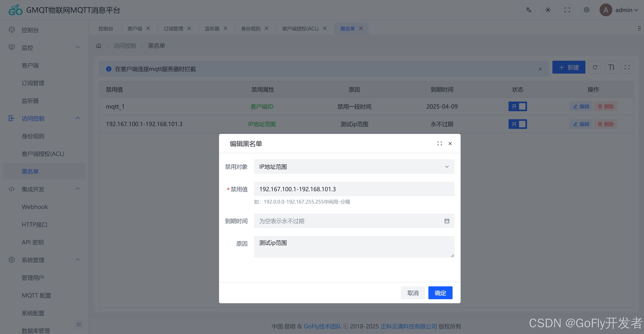Open the settings gear icon in header
This screenshot has width=644, height=334.
(x=586, y=10)
